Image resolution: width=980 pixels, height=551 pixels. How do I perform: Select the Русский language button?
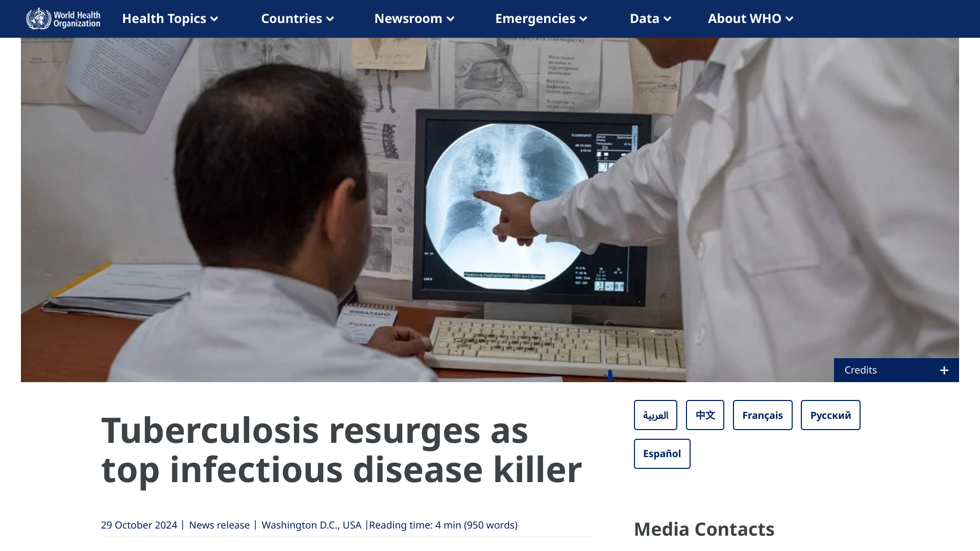click(x=830, y=415)
